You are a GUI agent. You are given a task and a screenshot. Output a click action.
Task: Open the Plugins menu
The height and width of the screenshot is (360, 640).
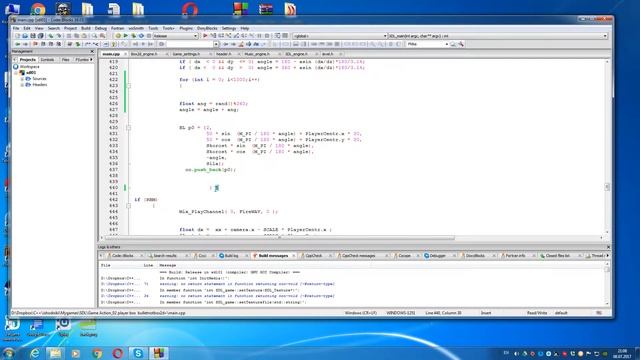(186, 28)
